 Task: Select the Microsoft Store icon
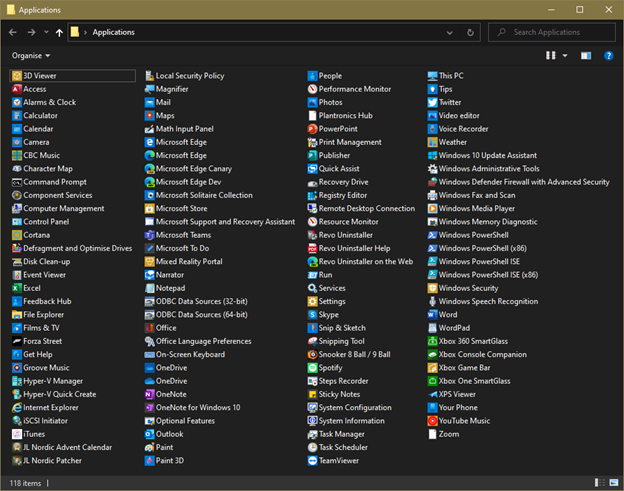[x=150, y=208]
